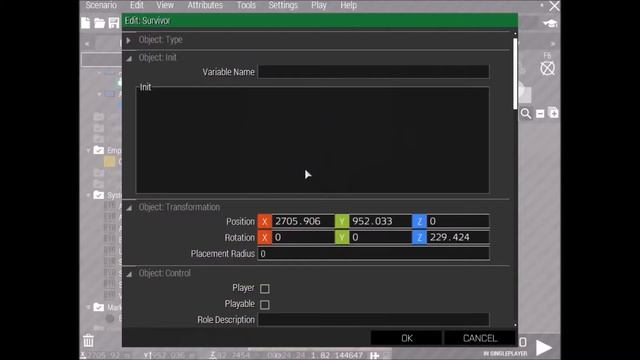Click the blue Z label of Rotation

(x=419, y=238)
